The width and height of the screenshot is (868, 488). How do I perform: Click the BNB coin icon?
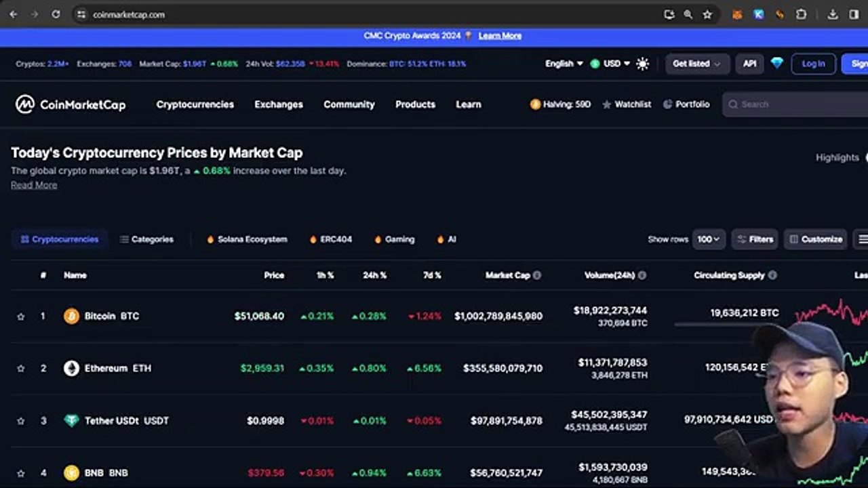[x=71, y=472]
